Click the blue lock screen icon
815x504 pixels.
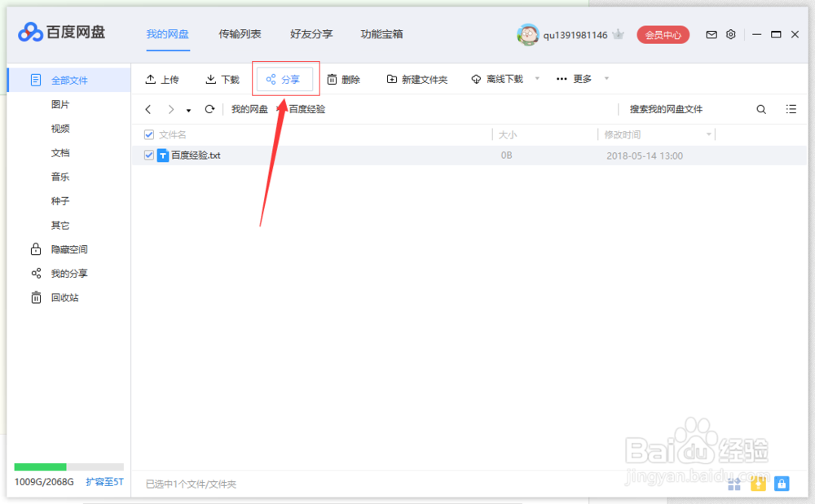coord(781,484)
